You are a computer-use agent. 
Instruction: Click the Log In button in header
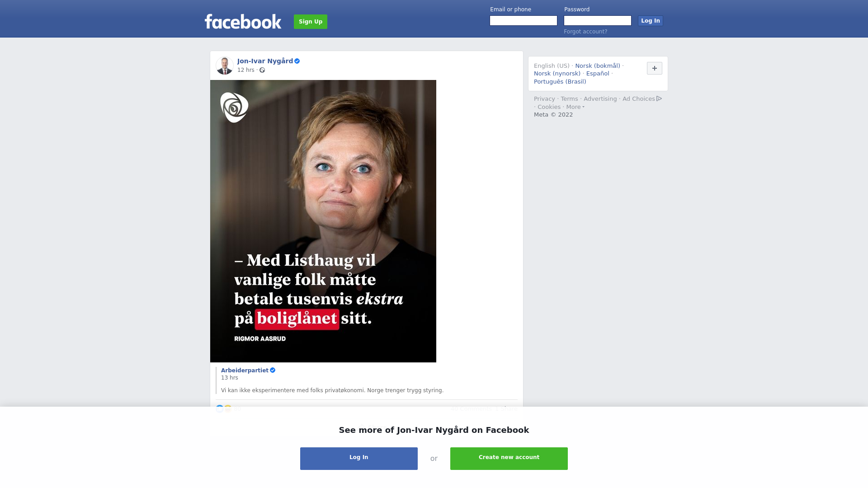coord(651,21)
